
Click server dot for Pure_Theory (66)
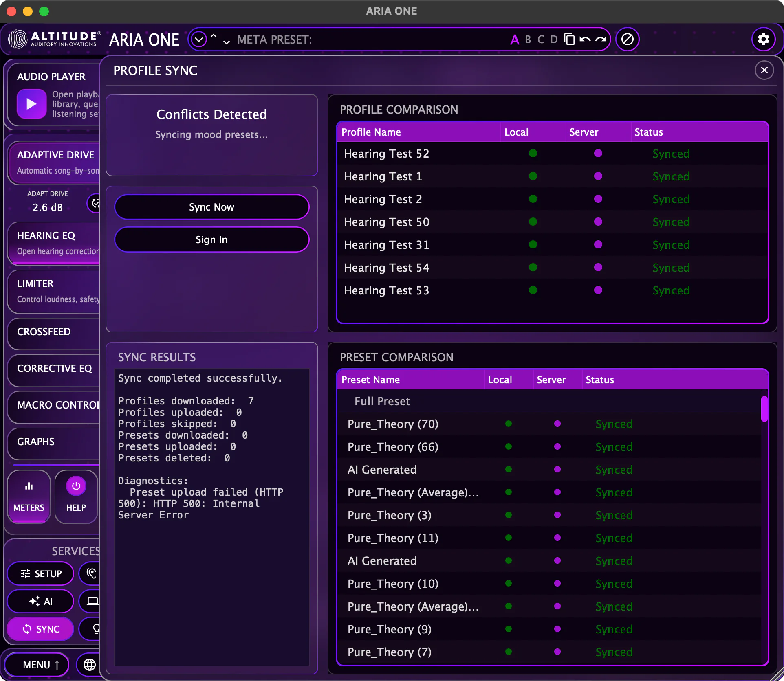(557, 446)
